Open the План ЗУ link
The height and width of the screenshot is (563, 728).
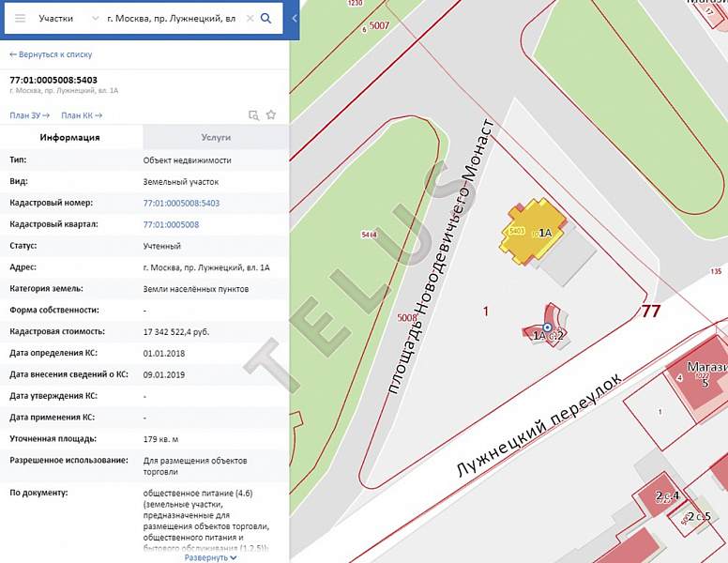pyautogui.click(x=30, y=115)
